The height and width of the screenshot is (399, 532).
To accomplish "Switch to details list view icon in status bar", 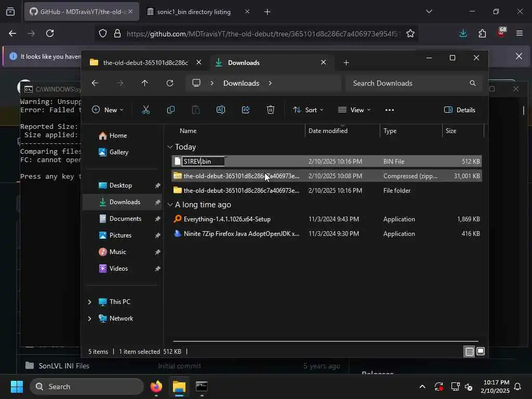I will tap(469, 352).
